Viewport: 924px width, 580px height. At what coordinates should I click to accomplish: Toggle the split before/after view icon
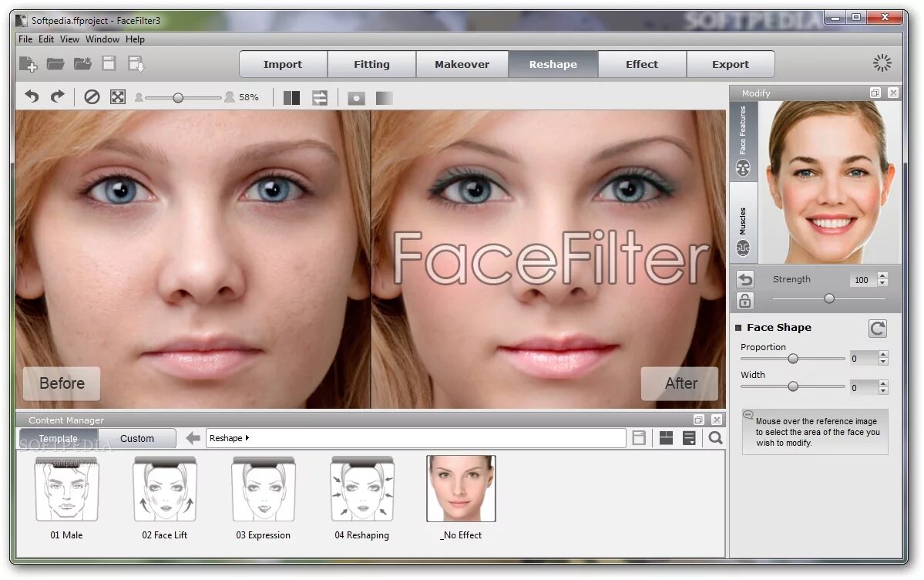(x=292, y=97)
